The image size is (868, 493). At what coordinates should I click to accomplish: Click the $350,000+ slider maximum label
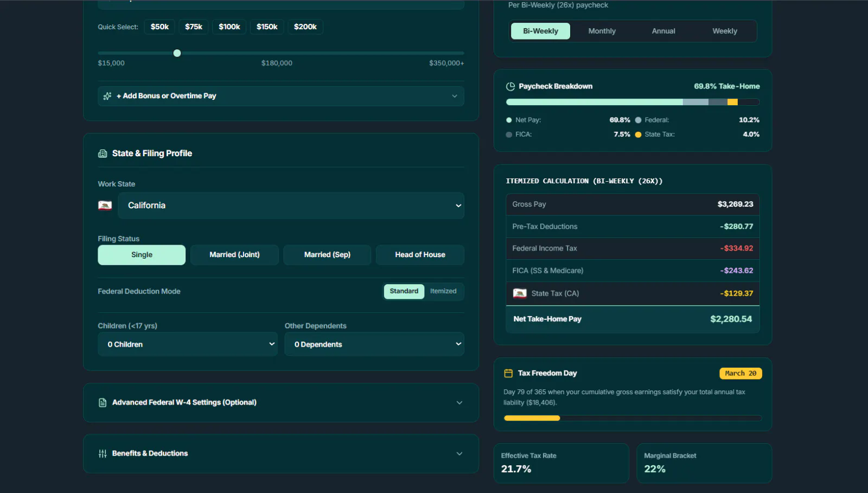point(446,63)
